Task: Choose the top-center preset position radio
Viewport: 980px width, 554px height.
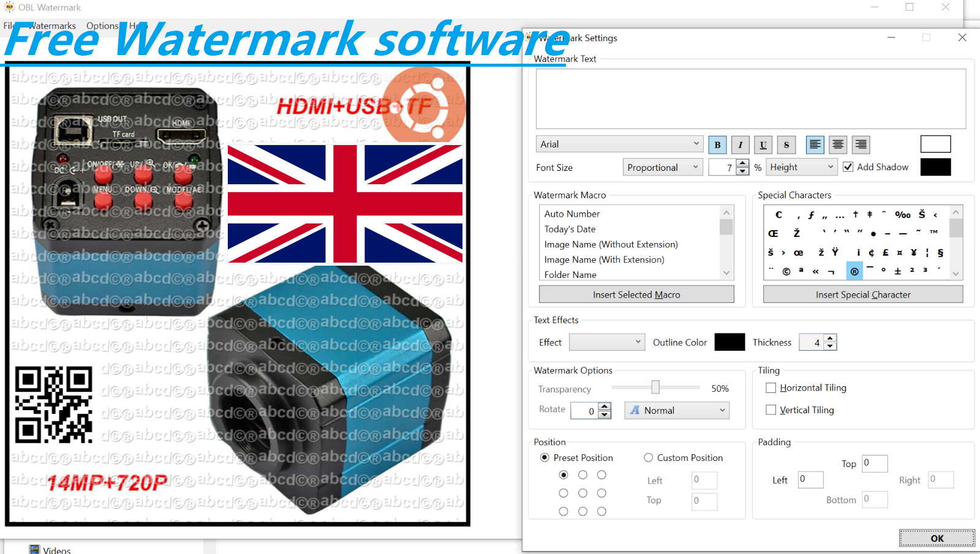Action: pyautogui.click(x=582, y=475)
